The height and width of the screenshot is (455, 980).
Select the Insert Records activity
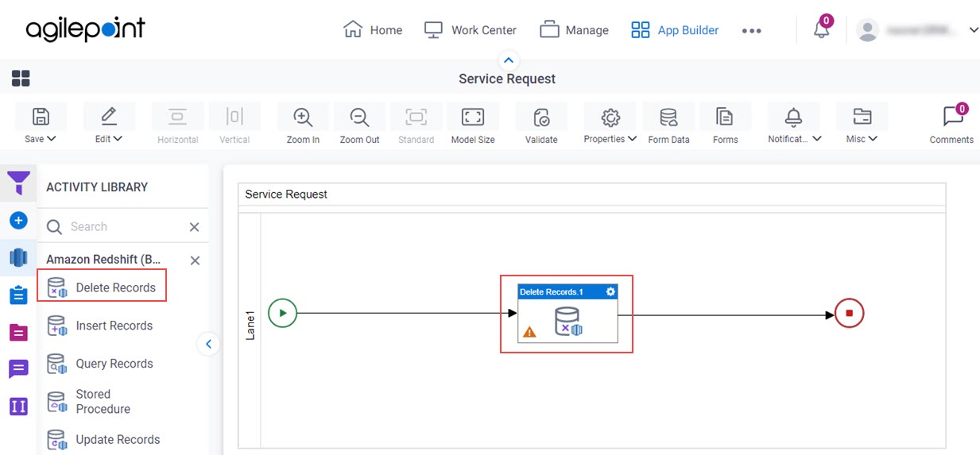[100, 326]
